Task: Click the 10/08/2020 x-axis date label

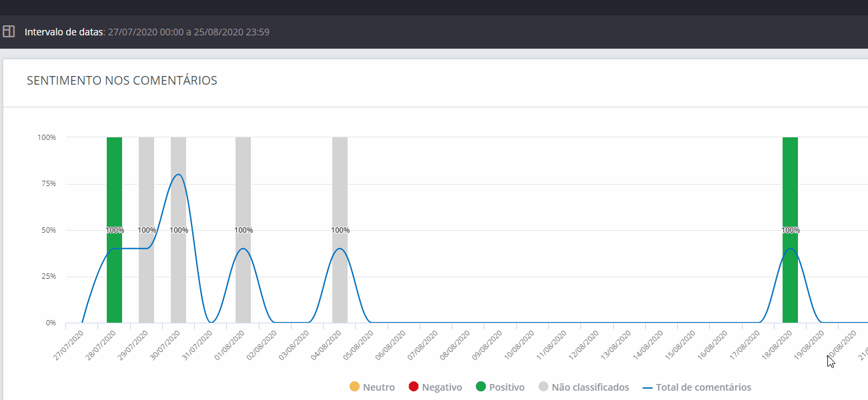Action: coord(519,343)
